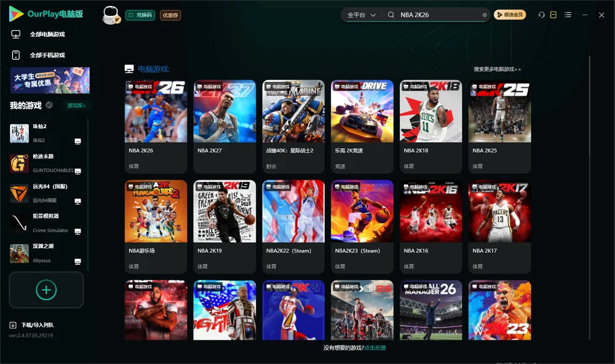Screen dimensions: 615x364
Task: Open the WWE 2K23 game cover
Action: pos(499,310)
